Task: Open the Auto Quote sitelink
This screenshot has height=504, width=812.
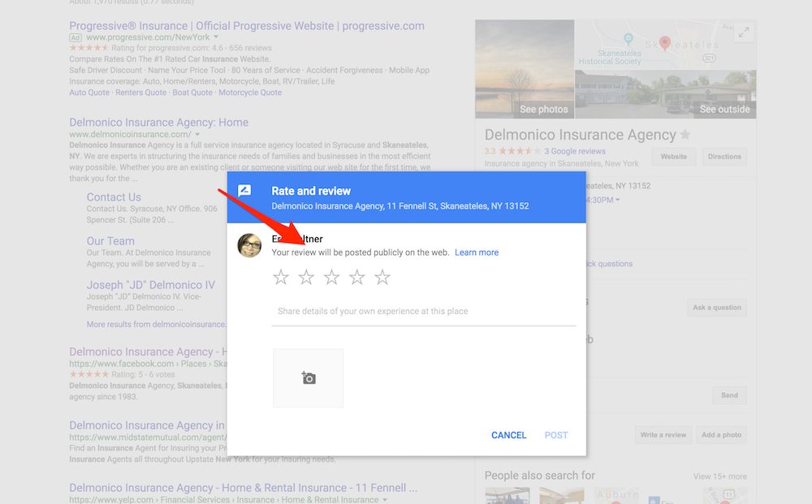Action: 89,93
